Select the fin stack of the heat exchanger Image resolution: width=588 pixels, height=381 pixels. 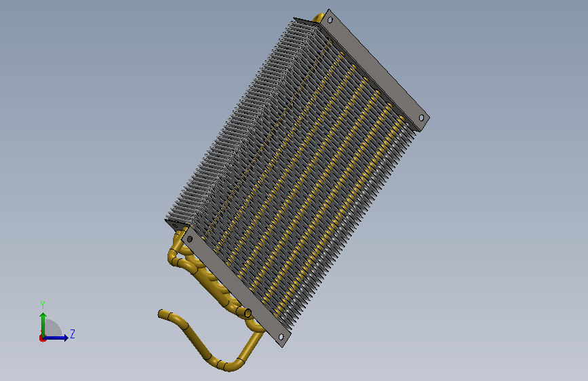pos(291,174)
